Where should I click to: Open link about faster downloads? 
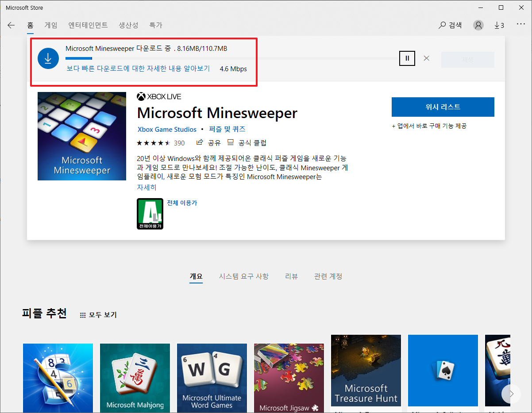pos(138,69)
